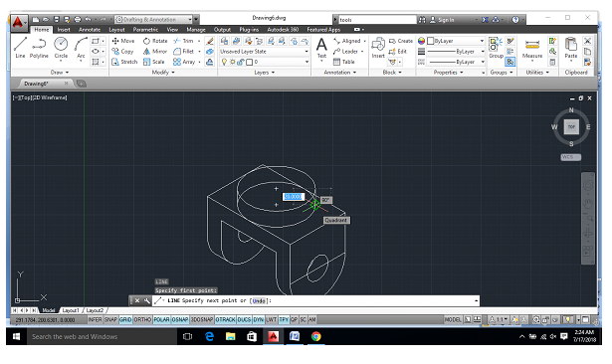Toggle DYN dynamic input in status bar
This screenshot has height=364, width=612.
point(259,319)
